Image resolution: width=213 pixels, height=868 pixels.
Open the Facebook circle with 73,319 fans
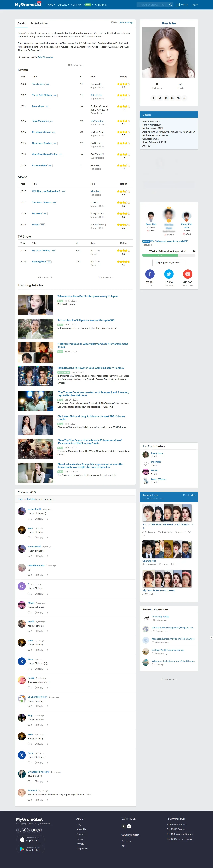coord(150,274)
